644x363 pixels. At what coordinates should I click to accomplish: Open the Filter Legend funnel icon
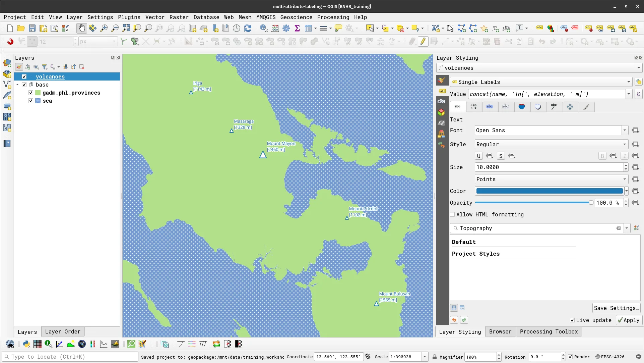click(44, 67)
